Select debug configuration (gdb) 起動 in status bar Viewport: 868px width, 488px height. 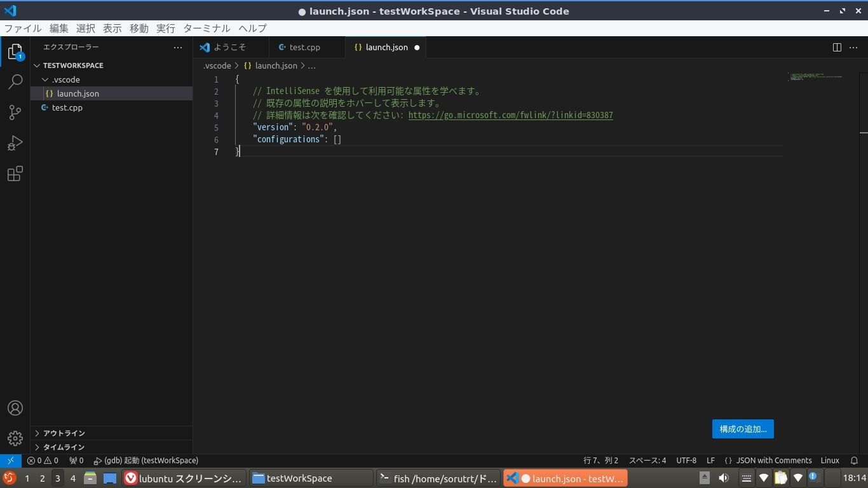146,461
